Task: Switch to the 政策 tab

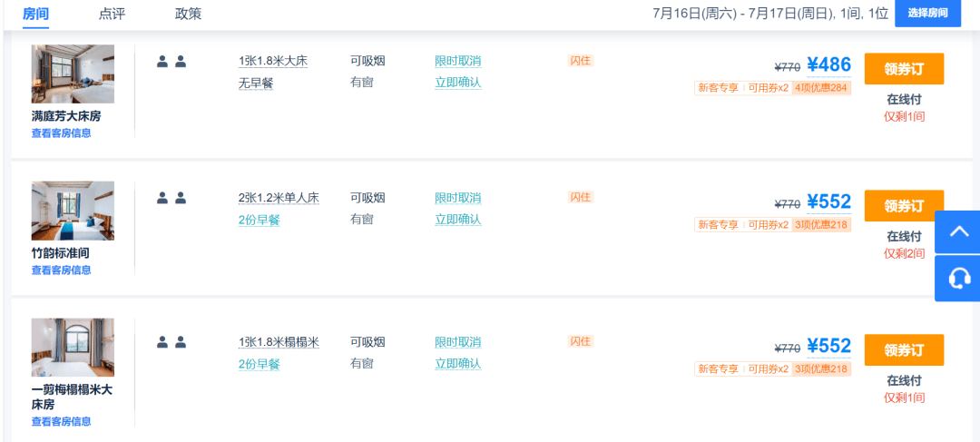Action: [189, 14]
